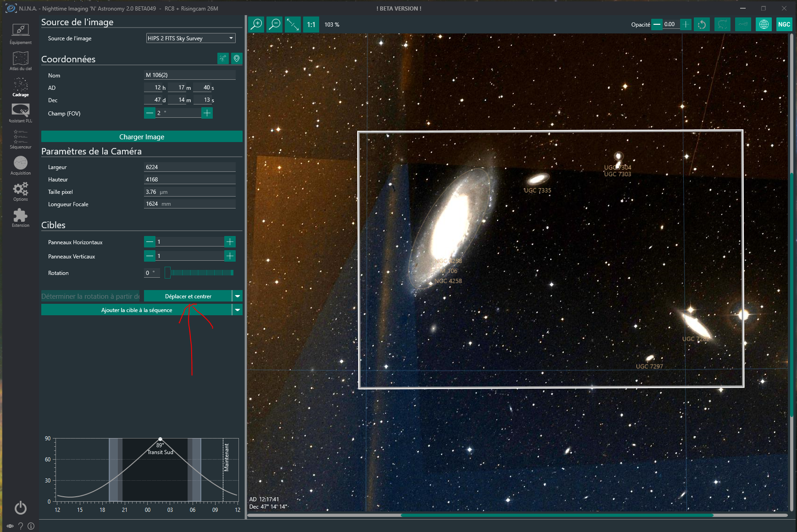Set the image zoom to 1:1
797x532 pixels.
point(311,24)
